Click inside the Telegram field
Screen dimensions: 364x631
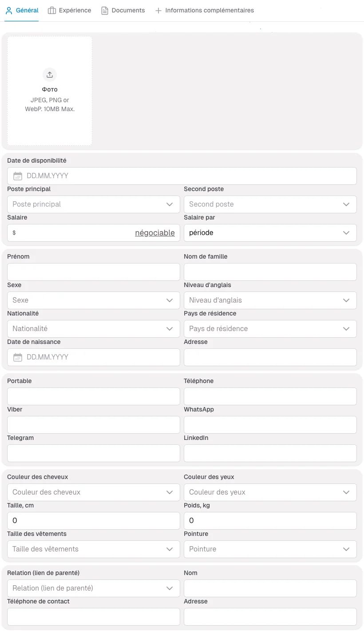point(93,453)
